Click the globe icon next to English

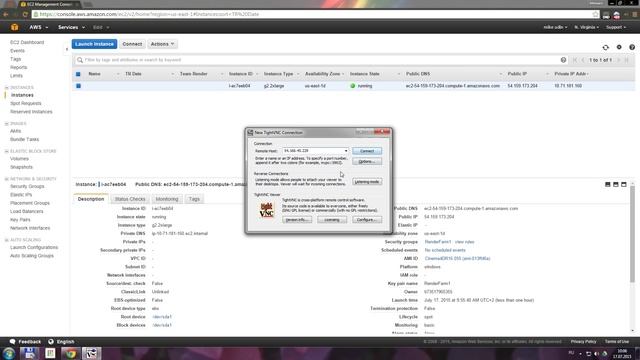click(x=51, y=342)
